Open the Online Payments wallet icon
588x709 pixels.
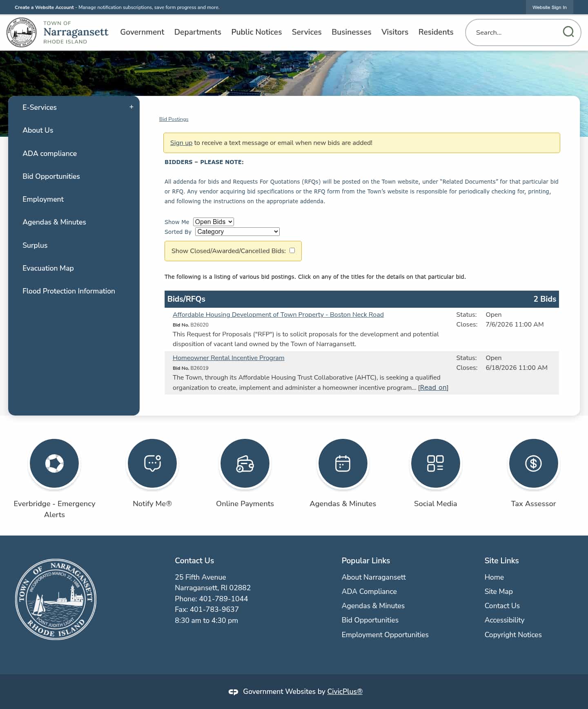pyautogui.click(x=245, y=463)
